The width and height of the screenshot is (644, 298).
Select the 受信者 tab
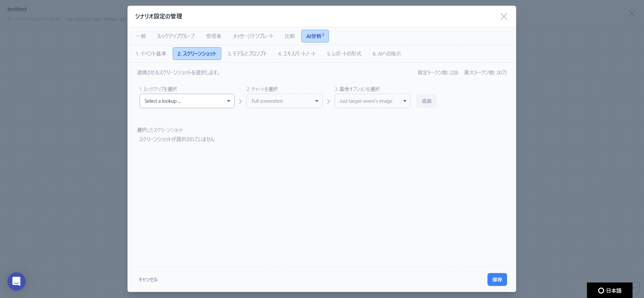pyautogui.click(x=214, y=36)
